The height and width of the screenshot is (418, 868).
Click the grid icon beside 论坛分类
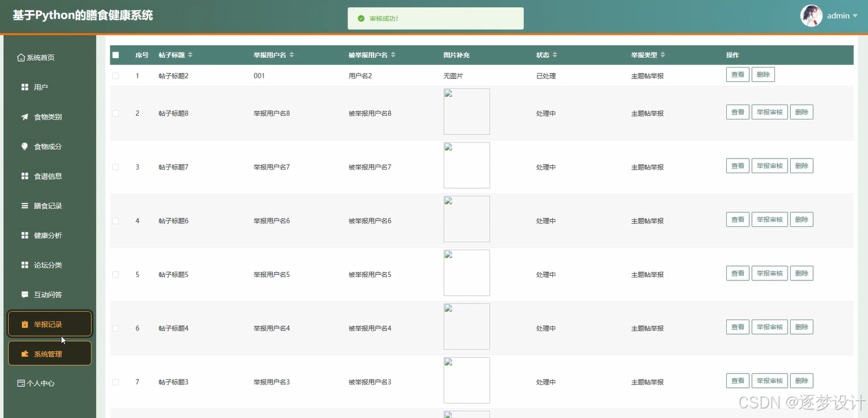click(25, 265)
